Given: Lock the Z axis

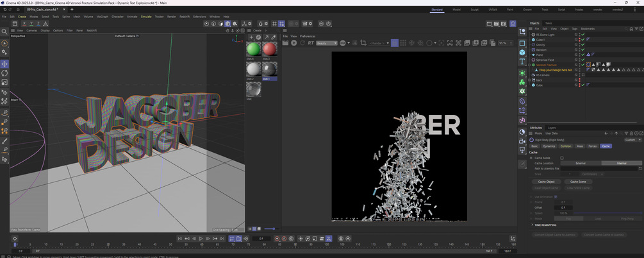Looking at the screenshot, I should pyautogui.click(x=38, y=24).
